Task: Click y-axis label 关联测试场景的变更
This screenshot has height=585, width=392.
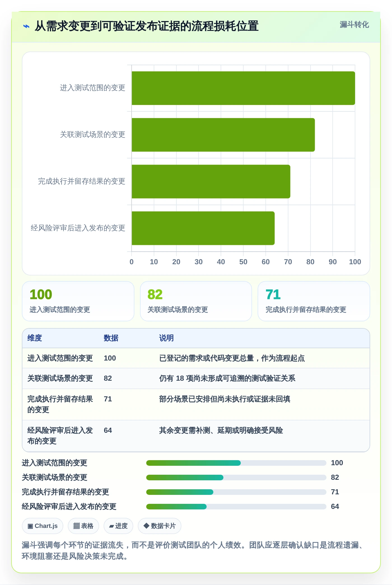Action: click(x=92, y=135)
